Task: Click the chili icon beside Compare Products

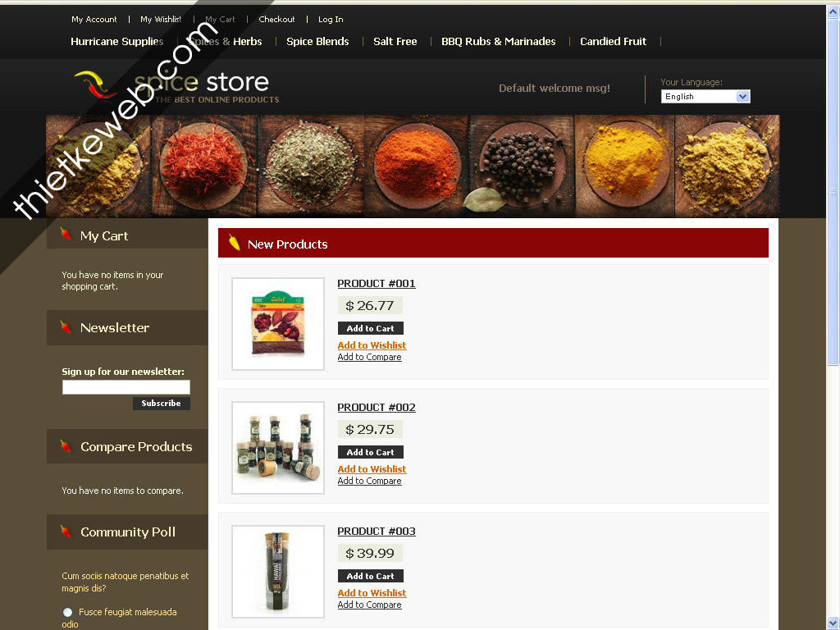Action: pyautogui.click(x=66, y=445)
